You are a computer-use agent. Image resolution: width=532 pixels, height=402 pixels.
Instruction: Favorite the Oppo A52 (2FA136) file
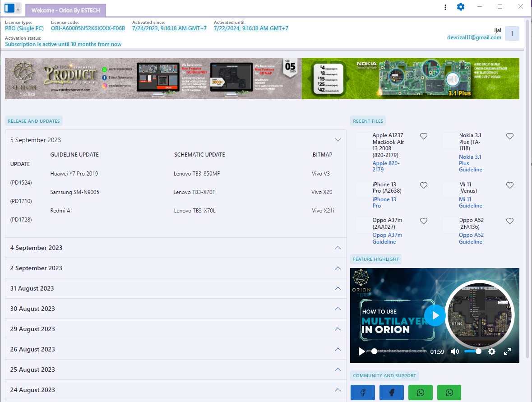509,221
